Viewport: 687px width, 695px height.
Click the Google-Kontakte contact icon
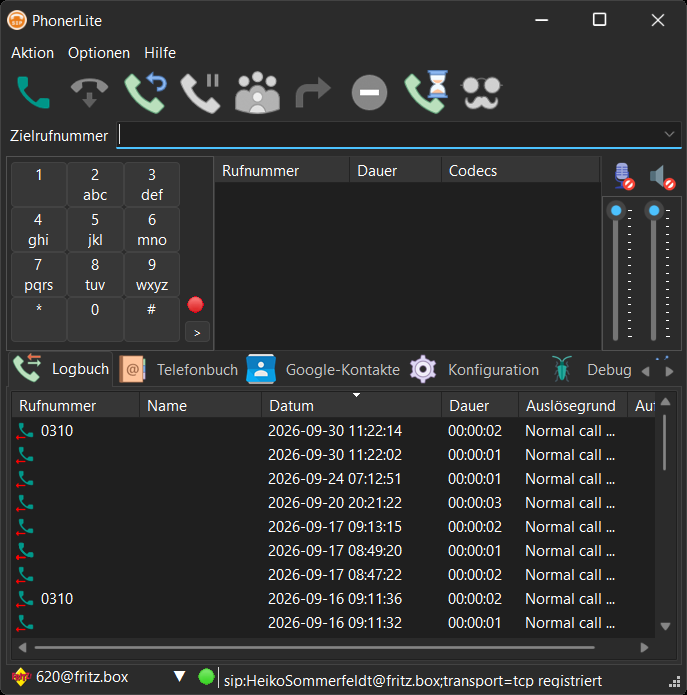[261, 369]
